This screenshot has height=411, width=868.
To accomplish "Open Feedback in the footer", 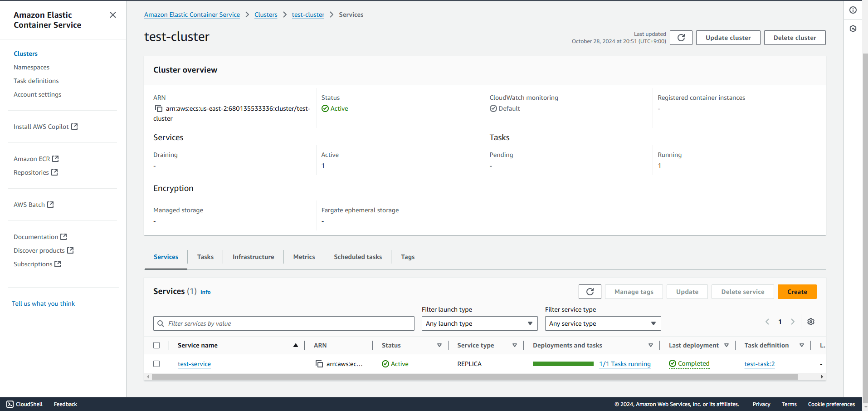I will [65, 404].
